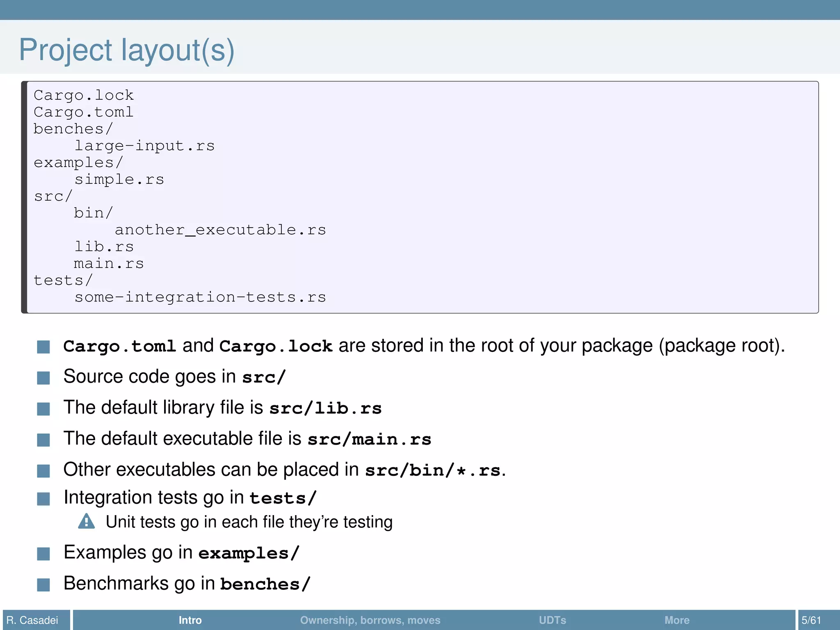840x630 pixels.
Task: Click the warning triangle icon beside Unit tests
Action: point(86,522)
